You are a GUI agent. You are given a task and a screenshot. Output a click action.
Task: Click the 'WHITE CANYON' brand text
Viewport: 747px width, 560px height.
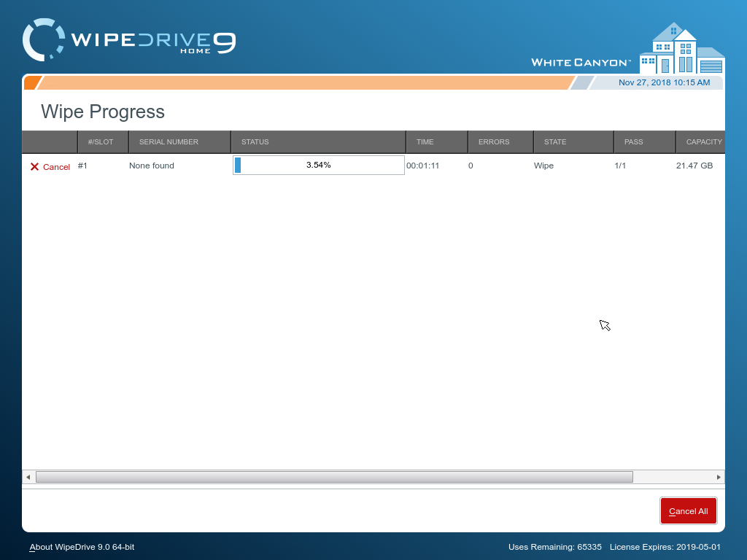tap(581, 63)
